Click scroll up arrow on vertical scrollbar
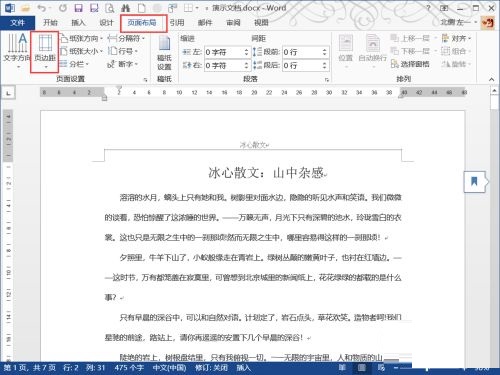 [x=495, y=91]
